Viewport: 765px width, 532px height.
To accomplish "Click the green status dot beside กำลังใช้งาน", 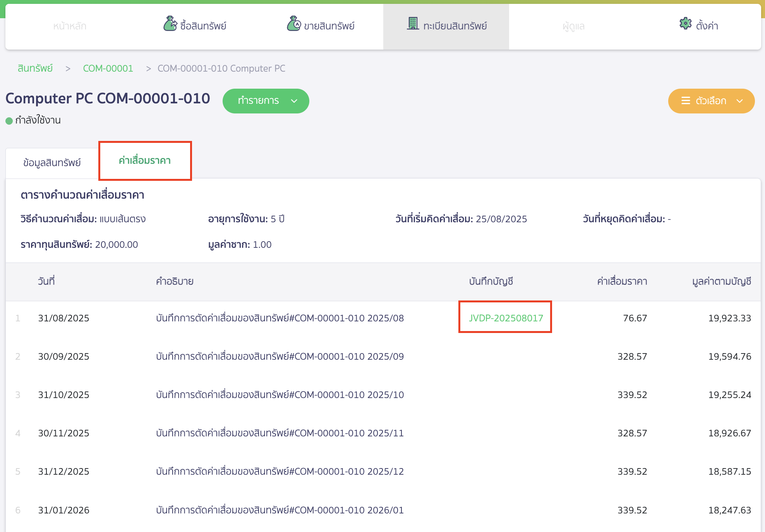I will point(9,120).
